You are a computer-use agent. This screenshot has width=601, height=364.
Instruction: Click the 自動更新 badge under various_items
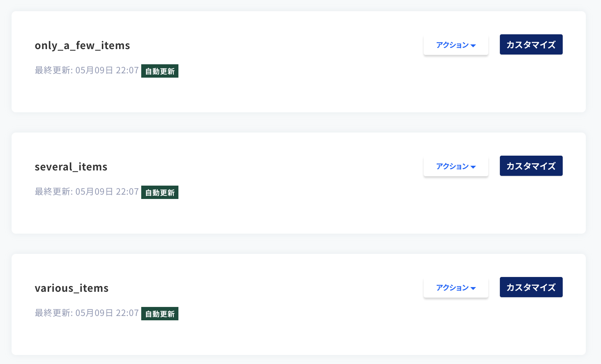(x=160, y=314)
